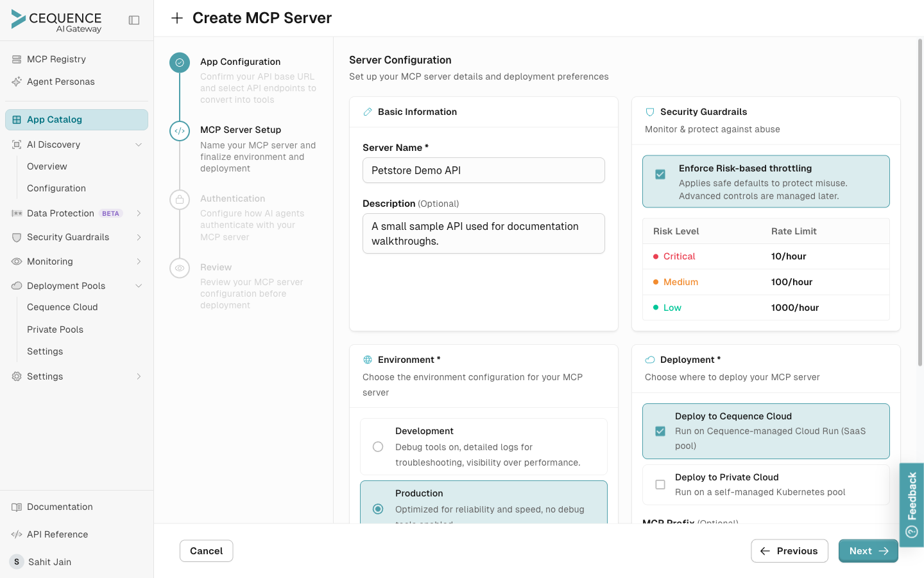Expand the Security Guardrails sidebar chevron
Image resolution: width=924 pixels, height=578 pixels.
139,237
